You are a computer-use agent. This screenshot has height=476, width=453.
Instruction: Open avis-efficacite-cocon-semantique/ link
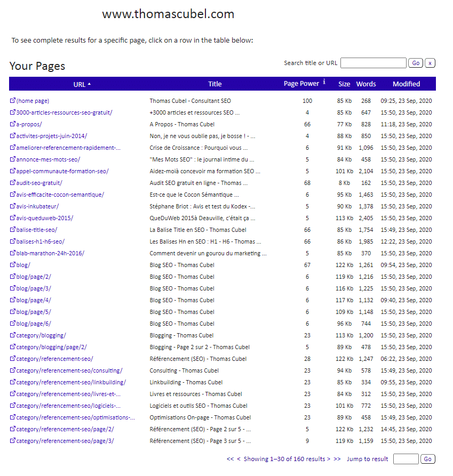[60, 195]
